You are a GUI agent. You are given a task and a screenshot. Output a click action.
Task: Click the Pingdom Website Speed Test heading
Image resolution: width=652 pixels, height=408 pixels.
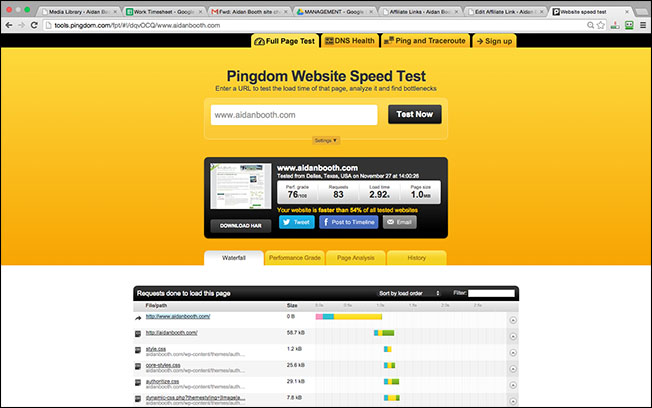(326, 76)
